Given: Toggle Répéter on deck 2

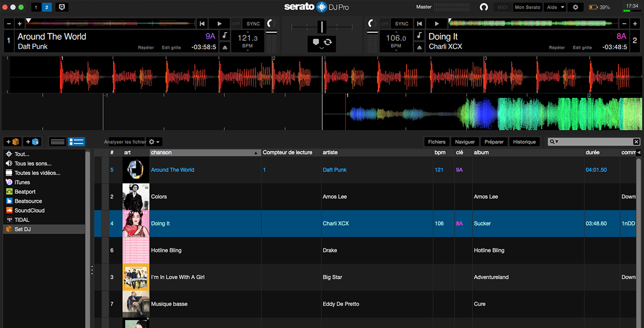Looking at the screenshot, I should [557, 47].
